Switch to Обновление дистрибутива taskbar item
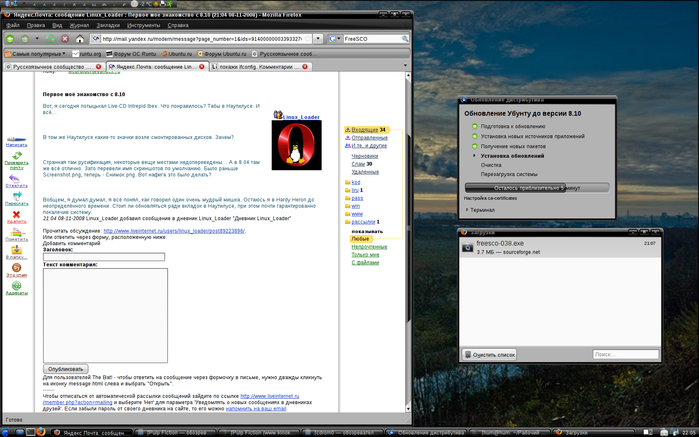The image size is (699, 437). click(426, 433)
